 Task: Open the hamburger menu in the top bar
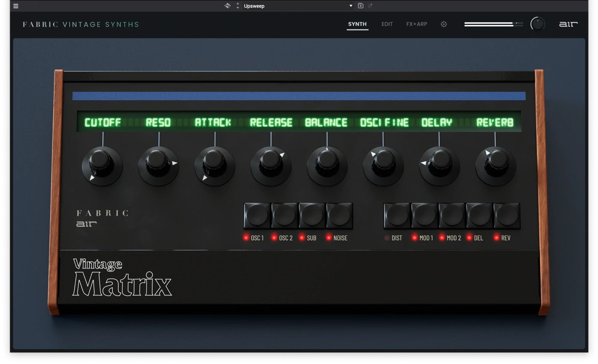tap(16, 6)
